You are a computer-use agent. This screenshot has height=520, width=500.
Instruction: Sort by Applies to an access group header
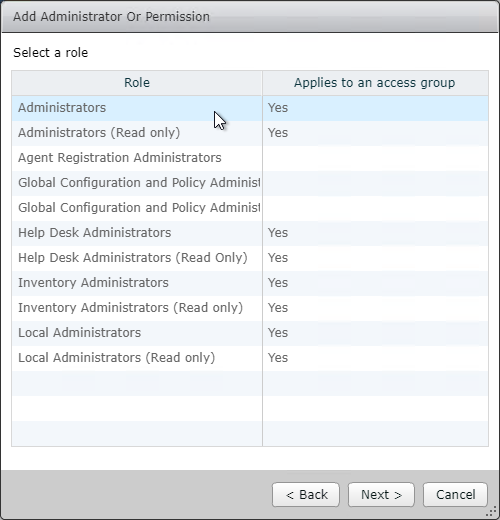(375, 83)
